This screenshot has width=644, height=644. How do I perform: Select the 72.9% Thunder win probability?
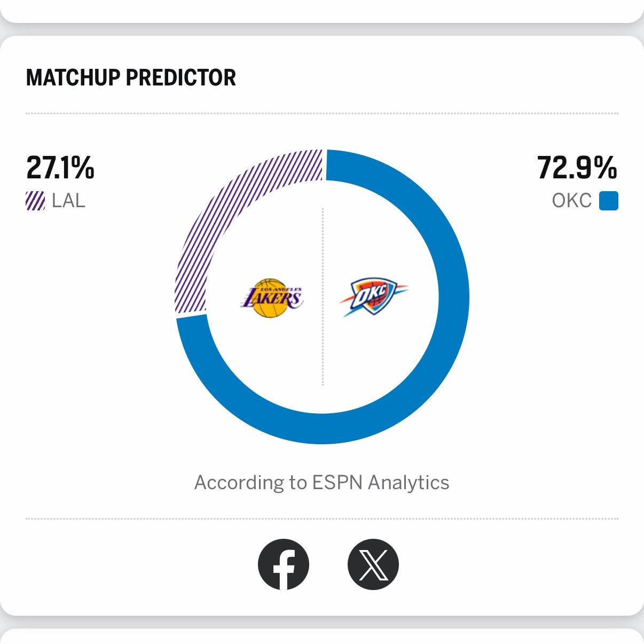pos(577,168)
